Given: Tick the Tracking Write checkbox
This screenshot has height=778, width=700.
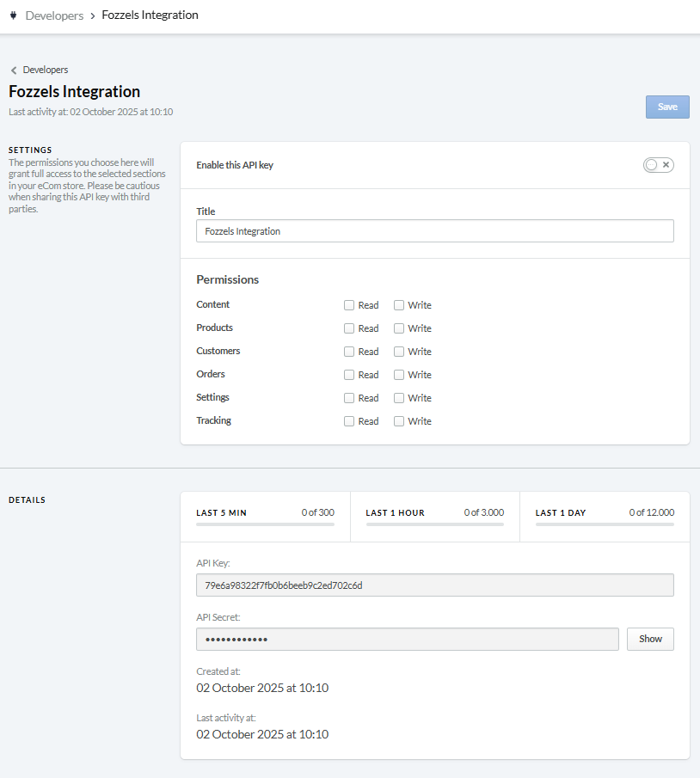Looking at the screenshot, I should point(399,421).
